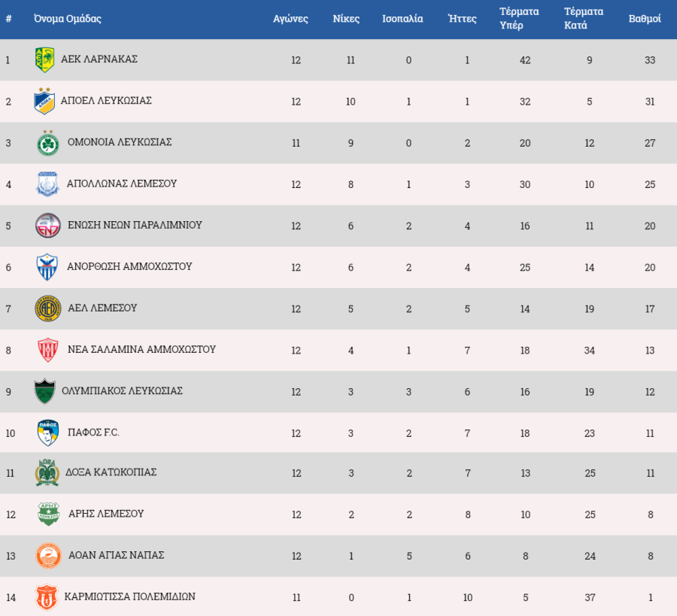Open the ΑΠΟΕΛ ΛΕΥΚΩΣΙΑΣ team name

click(106, 101)
